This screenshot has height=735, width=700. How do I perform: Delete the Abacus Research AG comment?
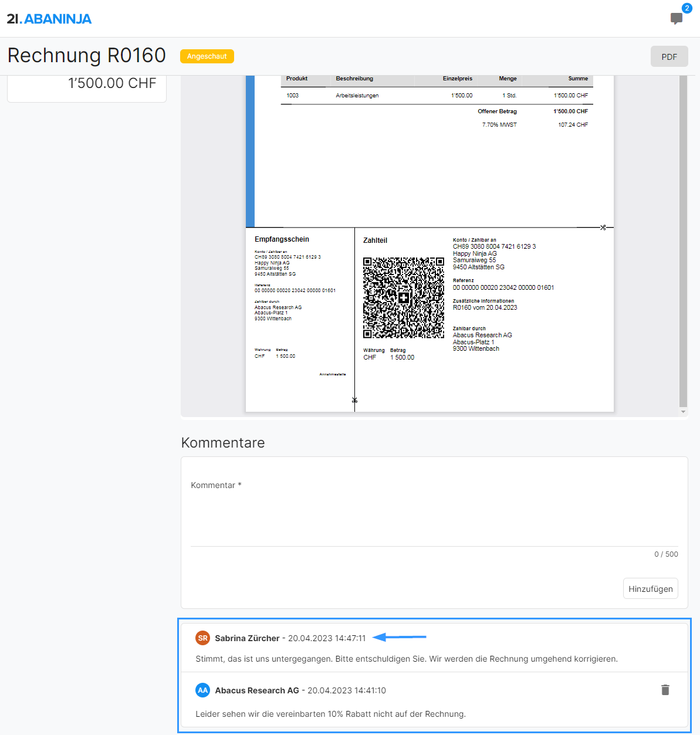[x=665, y=690]
